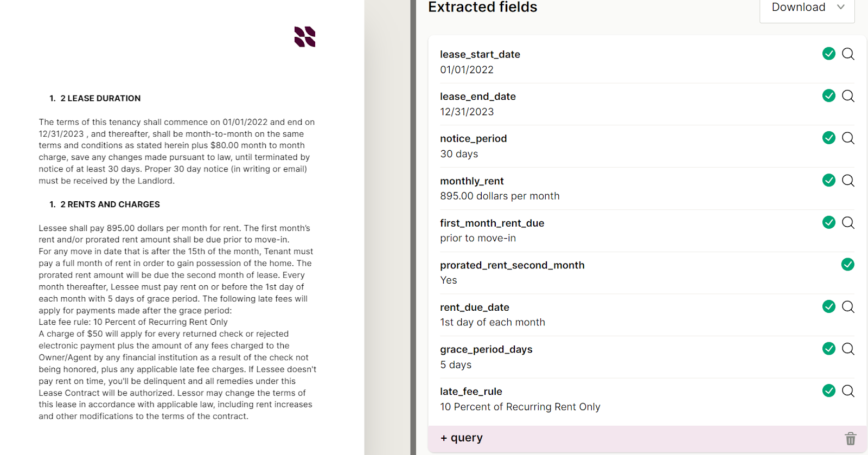
Task: Select the grace_period_days field name
Action: pos(487,350)
